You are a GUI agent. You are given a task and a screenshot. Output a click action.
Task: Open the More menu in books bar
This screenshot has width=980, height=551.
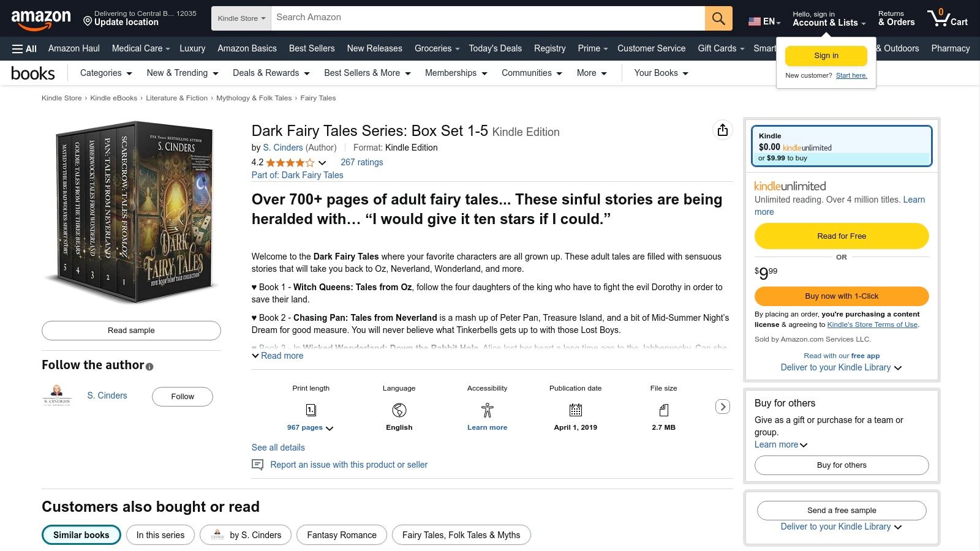[x=592, y=73]
